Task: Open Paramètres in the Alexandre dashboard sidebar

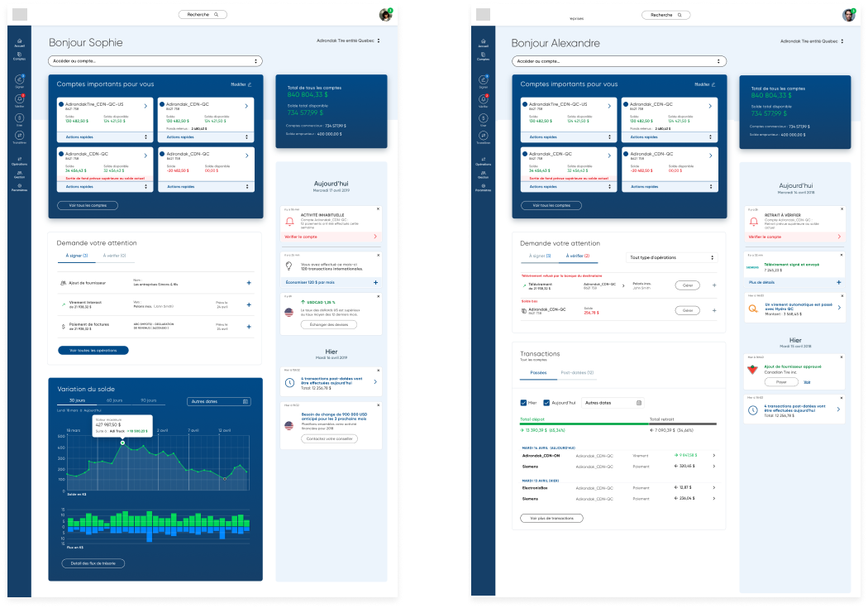Action: 483,186
